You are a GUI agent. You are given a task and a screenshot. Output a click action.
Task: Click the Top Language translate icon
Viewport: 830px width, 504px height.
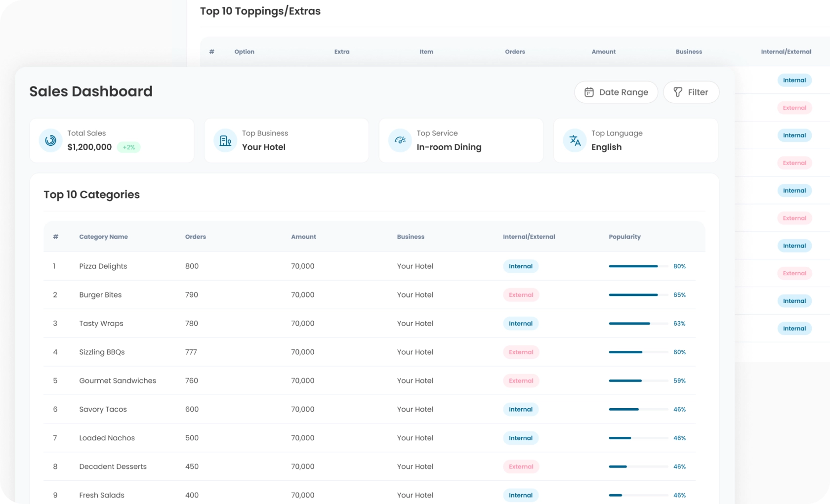pyautogui.click(x=575, y=140)
